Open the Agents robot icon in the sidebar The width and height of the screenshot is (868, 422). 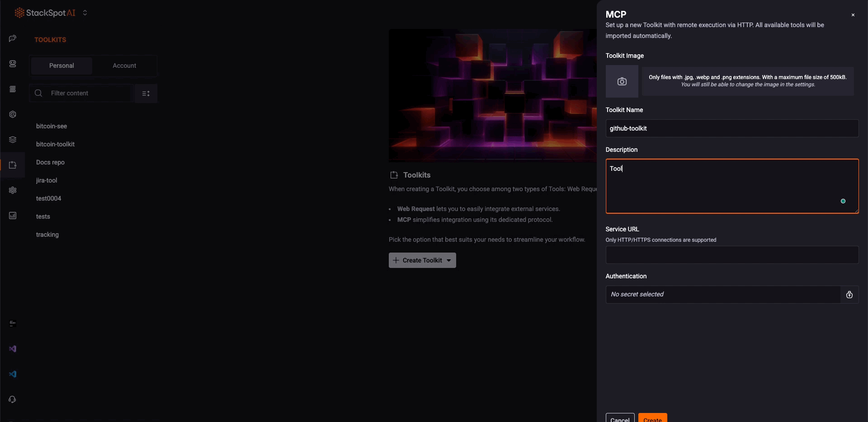13,64
